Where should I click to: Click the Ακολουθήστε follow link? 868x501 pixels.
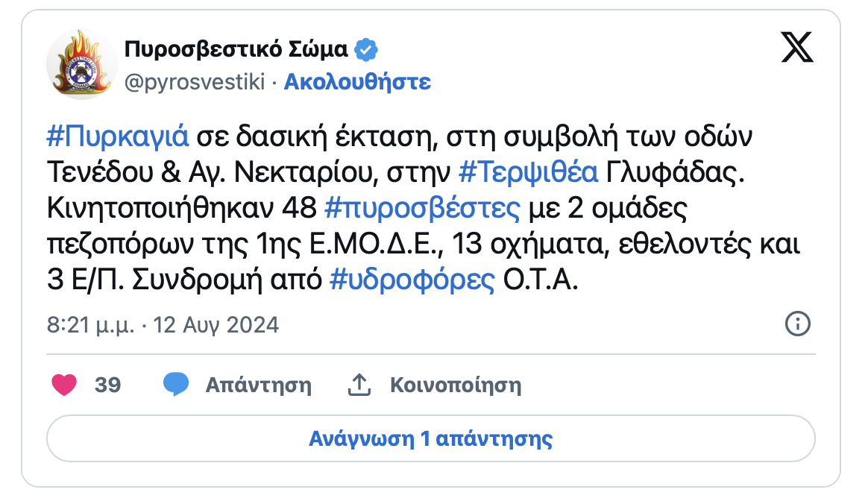pos(357,81)
